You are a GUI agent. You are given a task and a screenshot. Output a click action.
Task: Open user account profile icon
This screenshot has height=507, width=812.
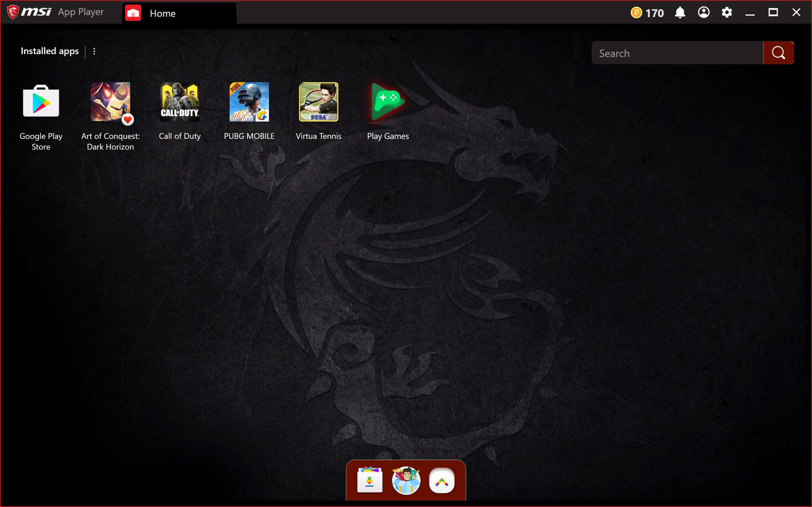[x=704, y=13]
